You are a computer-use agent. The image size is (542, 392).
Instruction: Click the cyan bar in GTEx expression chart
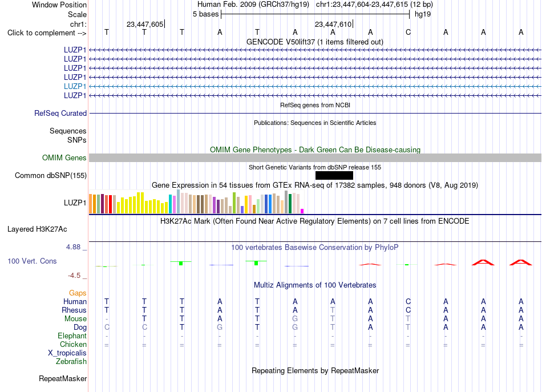click(171, 204)
